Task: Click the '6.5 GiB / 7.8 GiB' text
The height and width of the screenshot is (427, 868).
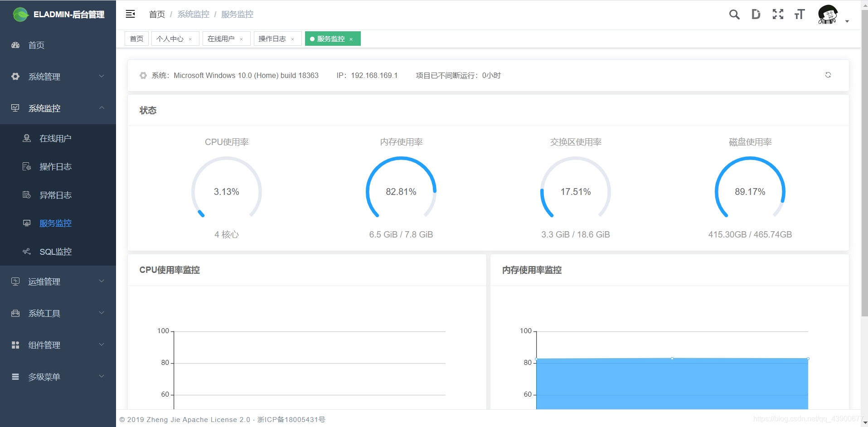Action: tap(401, 234)
